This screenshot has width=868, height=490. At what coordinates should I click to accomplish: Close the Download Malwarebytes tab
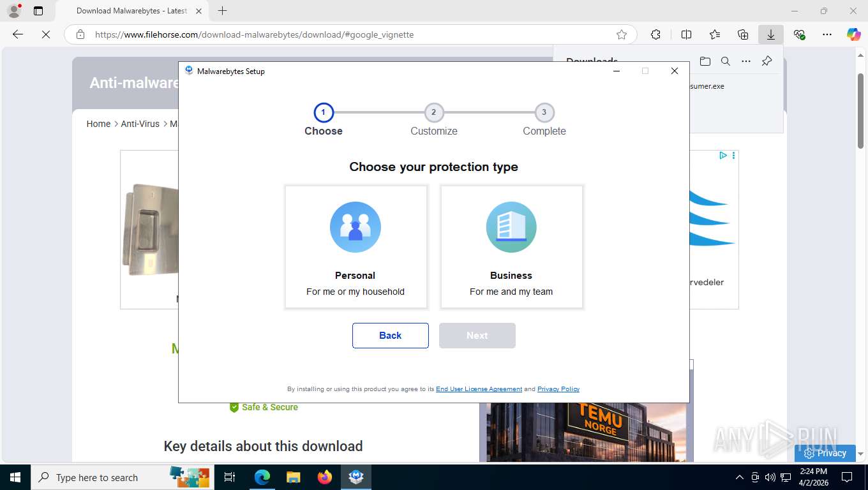click(x=198, y=11)
